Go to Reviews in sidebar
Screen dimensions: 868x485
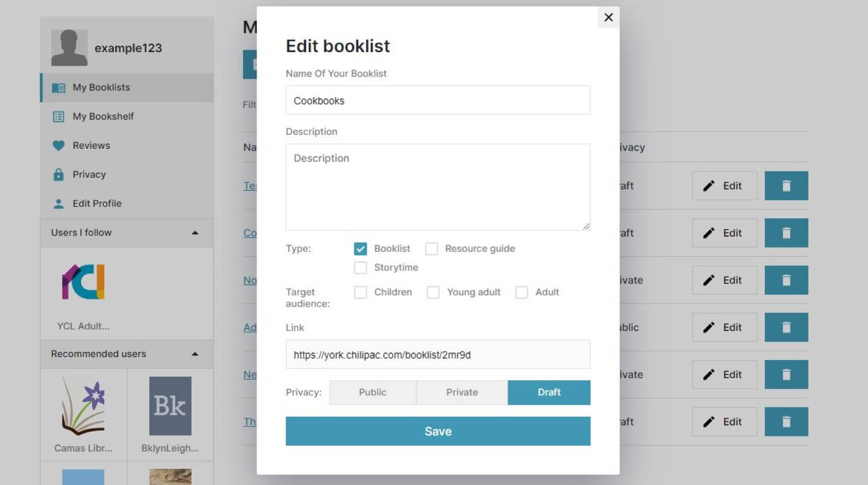127,145
